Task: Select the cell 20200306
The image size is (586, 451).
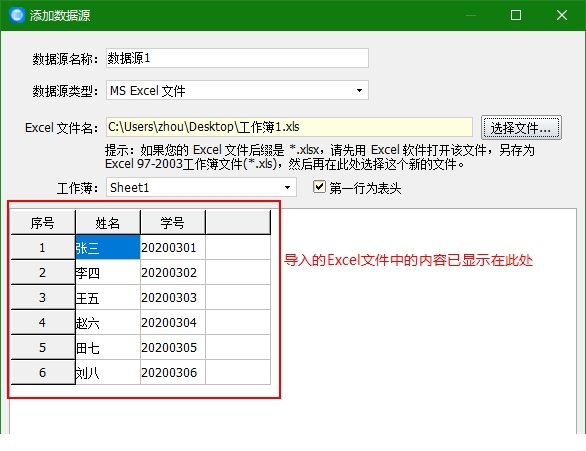Action: [173, 373]
